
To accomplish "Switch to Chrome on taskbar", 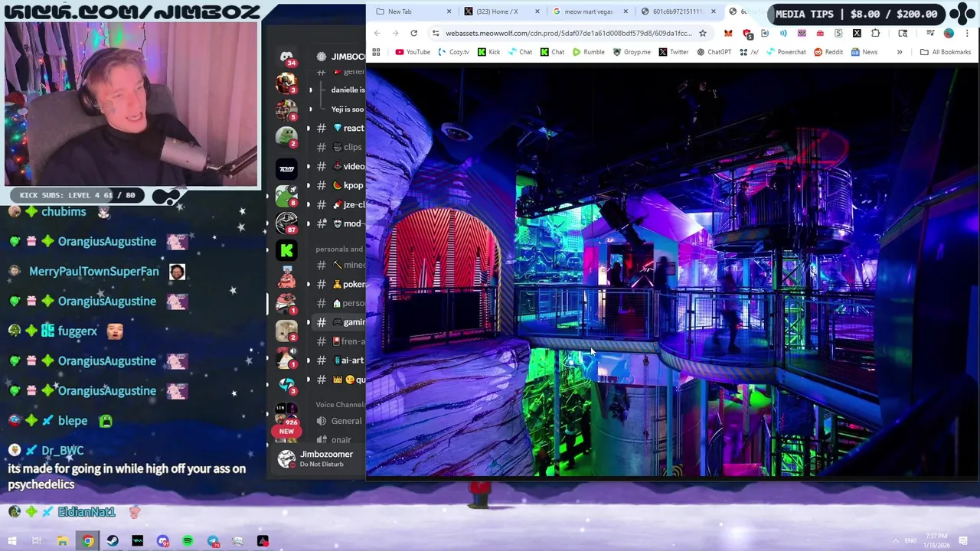I will pos(88,541).
